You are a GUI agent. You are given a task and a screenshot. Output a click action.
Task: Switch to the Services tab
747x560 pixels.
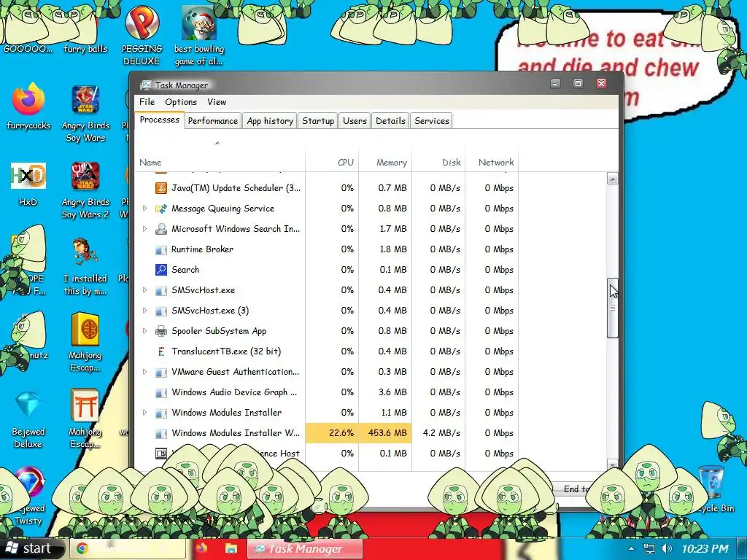(x=432, y=121)
